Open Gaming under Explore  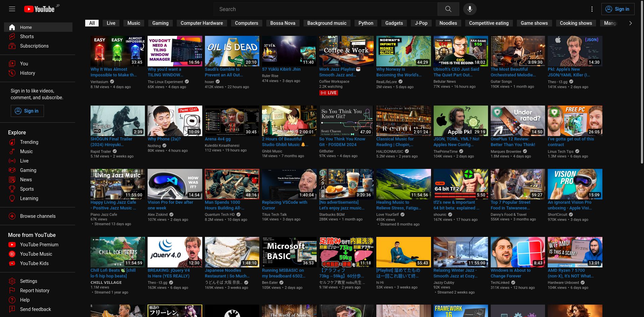[38, 170]
